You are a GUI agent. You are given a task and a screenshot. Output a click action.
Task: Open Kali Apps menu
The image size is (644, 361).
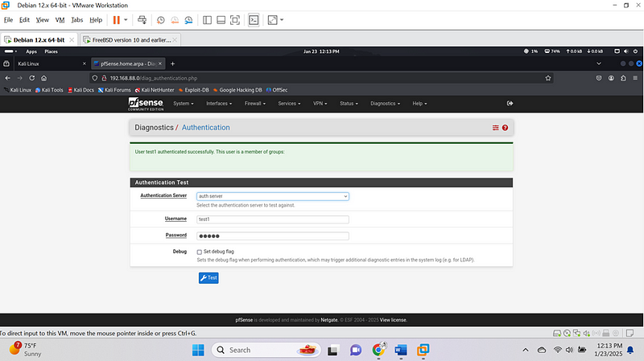click(31, 51)
